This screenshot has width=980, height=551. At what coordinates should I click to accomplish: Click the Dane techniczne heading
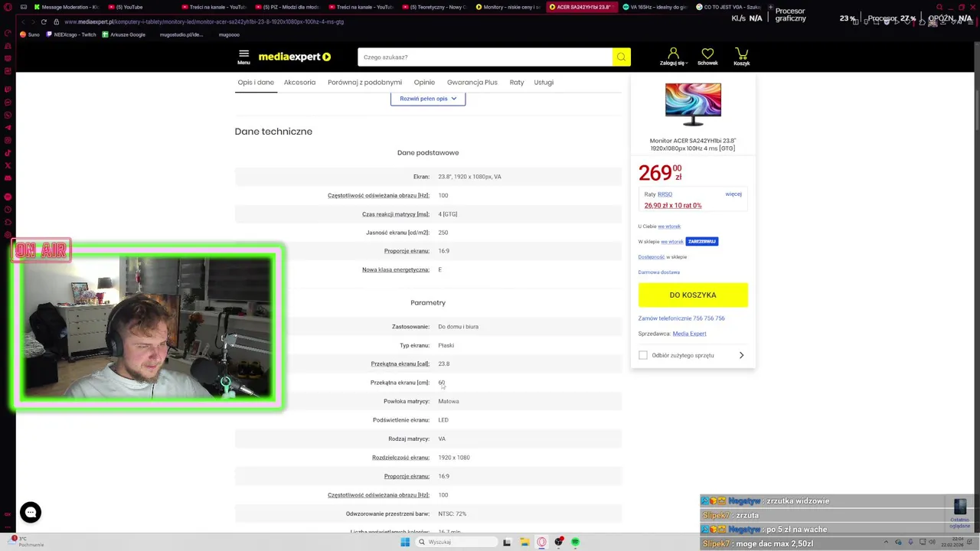click(273, 132)
